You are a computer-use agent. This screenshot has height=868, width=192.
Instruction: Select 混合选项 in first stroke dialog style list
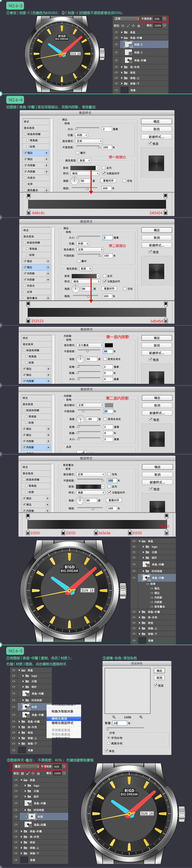[x=36, y=128]
